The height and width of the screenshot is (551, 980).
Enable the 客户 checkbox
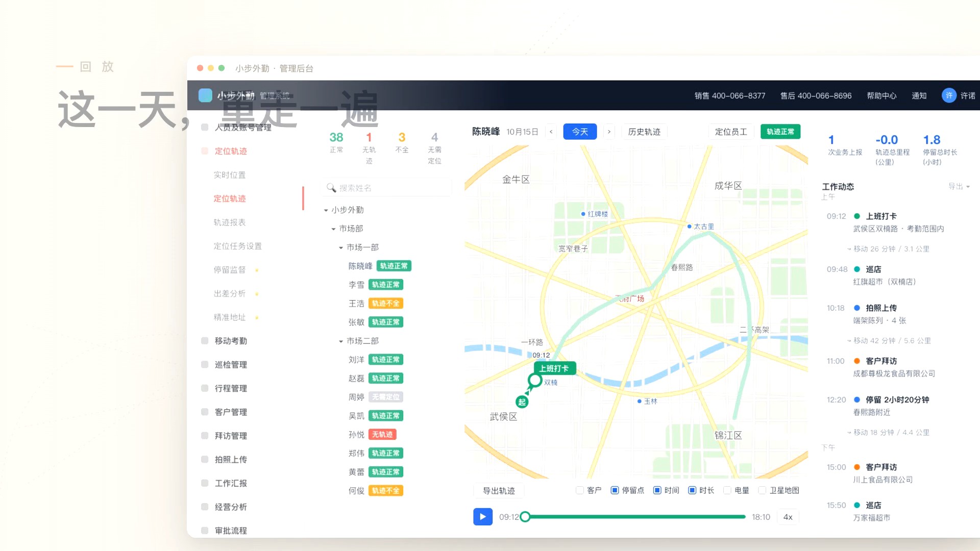point(580,490)
